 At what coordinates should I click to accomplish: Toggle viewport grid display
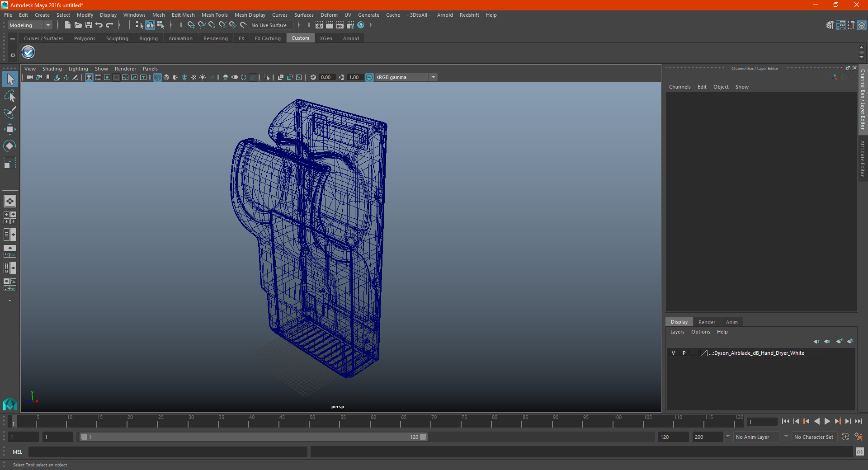(89, 77)
